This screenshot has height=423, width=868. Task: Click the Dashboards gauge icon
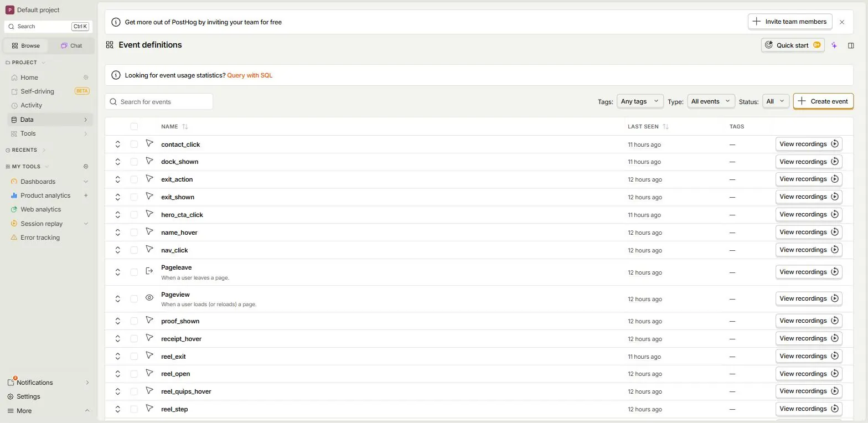point(14,182)
